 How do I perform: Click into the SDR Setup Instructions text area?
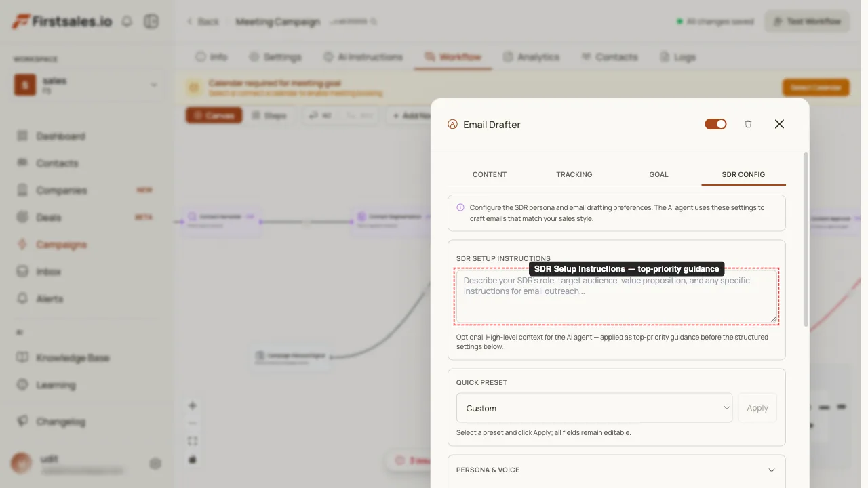click(x=616, y=296)
